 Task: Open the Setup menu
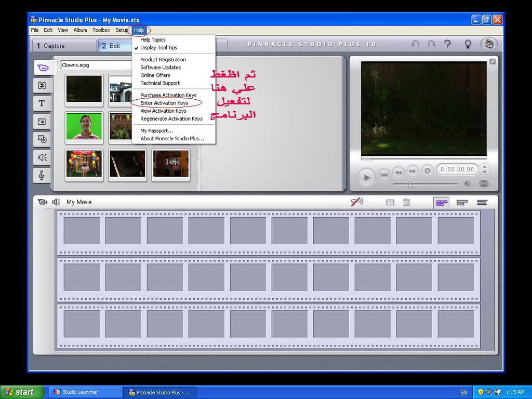click(x=122, y=30)
